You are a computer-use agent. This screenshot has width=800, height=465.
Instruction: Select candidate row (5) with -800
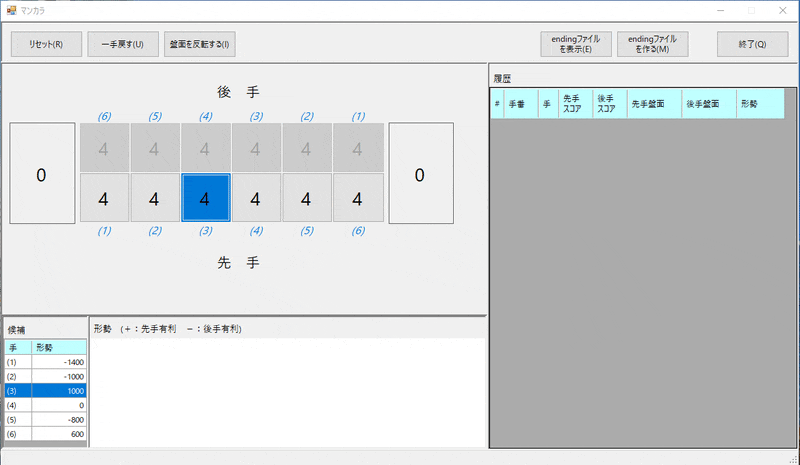[x=46, y=419]
